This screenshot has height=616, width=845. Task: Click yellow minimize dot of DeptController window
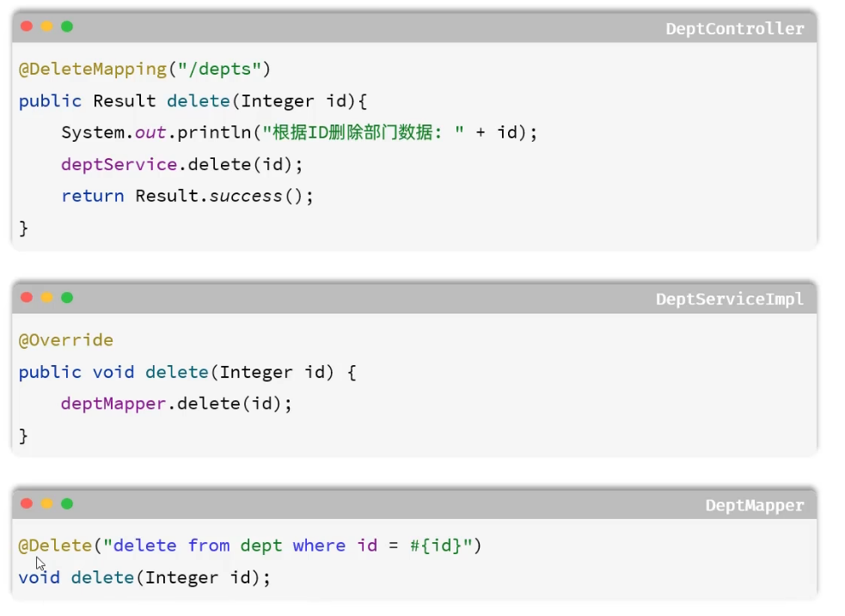coord(47,27)
